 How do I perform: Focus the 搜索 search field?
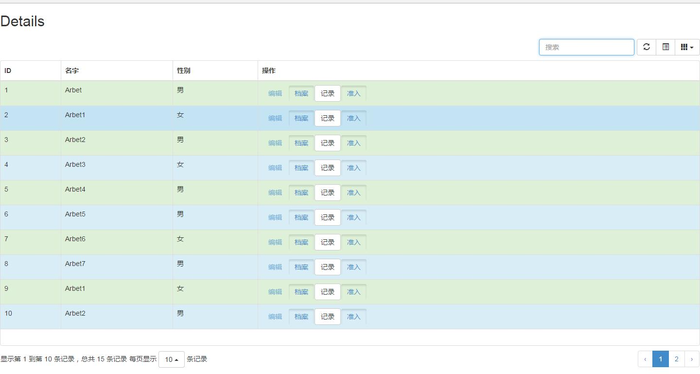[587, 47]
